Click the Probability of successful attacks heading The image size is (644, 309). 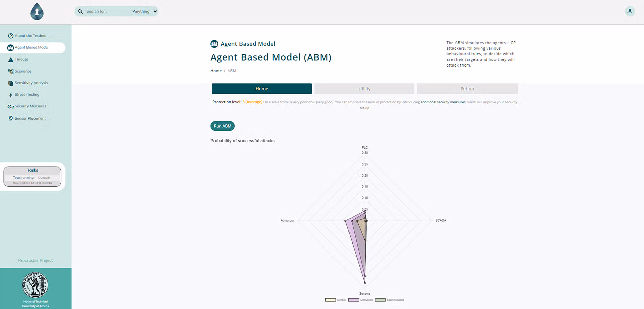tap(242, 141)
